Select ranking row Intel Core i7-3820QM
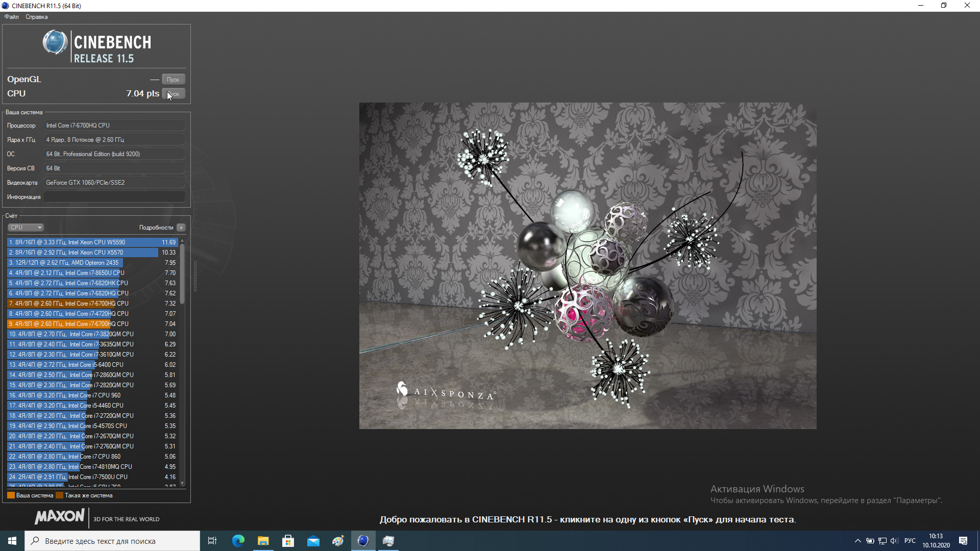This screenshot has width=980, height=551. point(92,334)
